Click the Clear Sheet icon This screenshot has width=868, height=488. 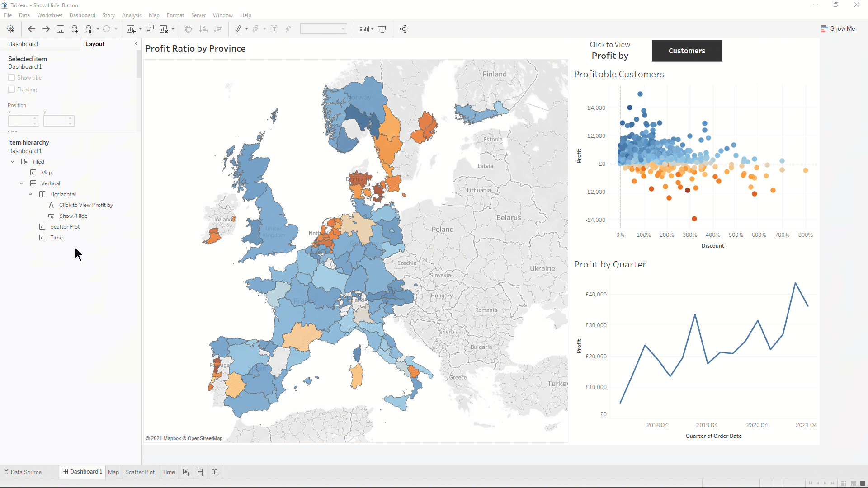coord(164,29)
